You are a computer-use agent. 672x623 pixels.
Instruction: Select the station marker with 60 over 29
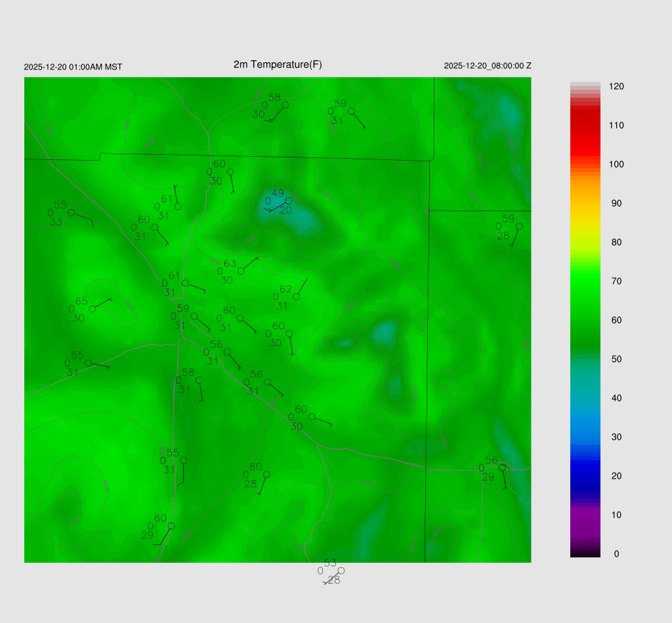[171, 526]
